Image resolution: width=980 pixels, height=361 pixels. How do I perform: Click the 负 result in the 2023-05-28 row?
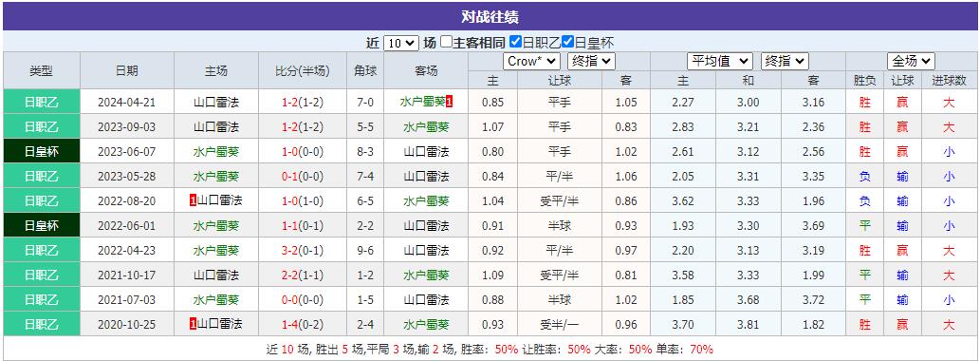(x=865, y=177)
